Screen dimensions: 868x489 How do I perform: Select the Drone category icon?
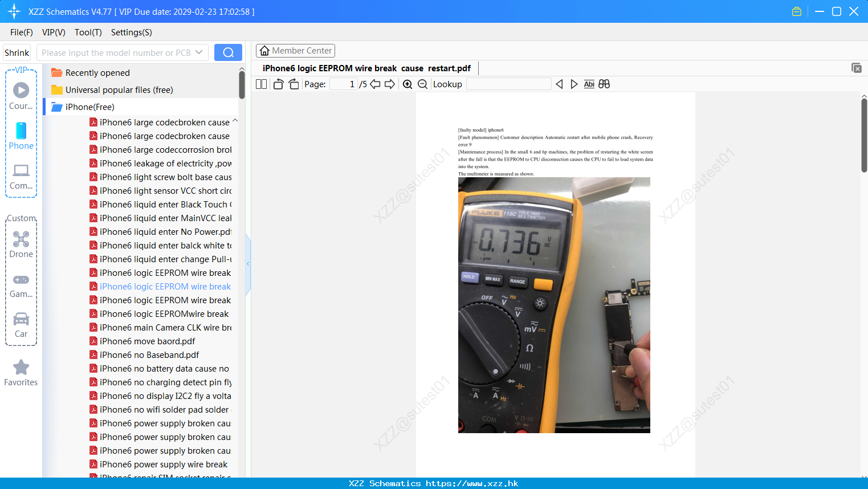point(21,244)
